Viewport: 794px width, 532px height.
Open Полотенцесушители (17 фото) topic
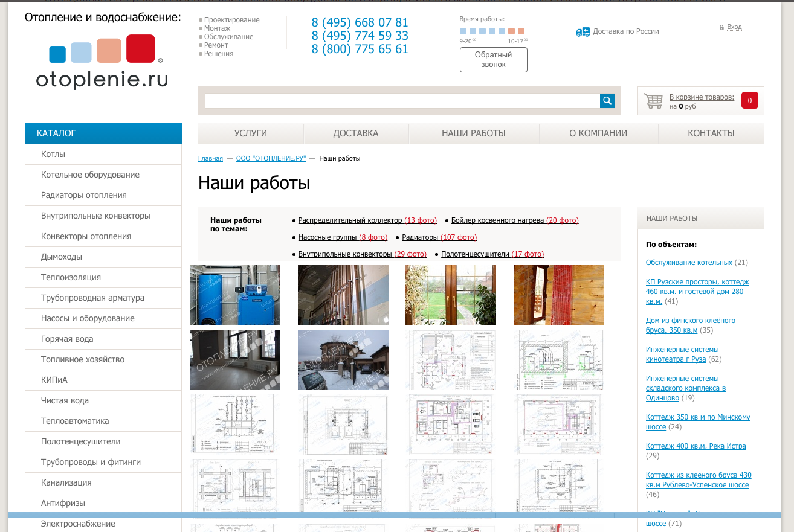492,255
